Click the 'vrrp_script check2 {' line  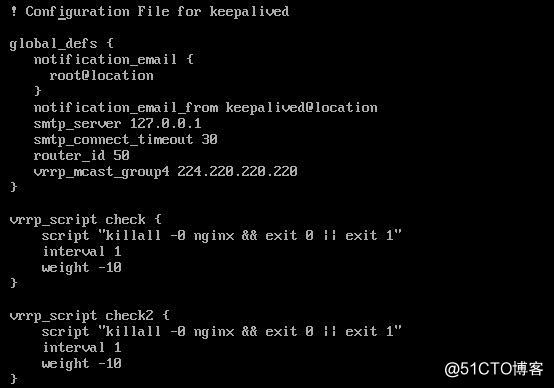(x=90, y=316)
